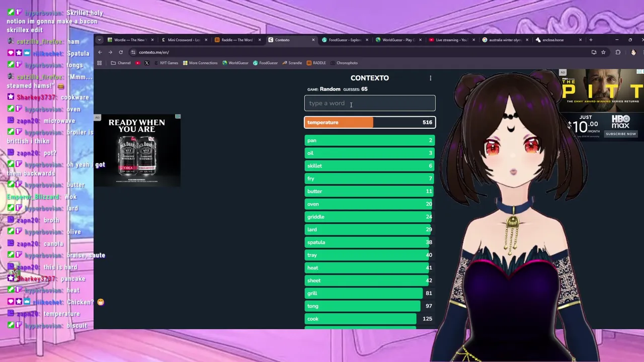Close the Live streaming tab
The width and height of the screenshot is (644, 362).
(x=473, y=40)
